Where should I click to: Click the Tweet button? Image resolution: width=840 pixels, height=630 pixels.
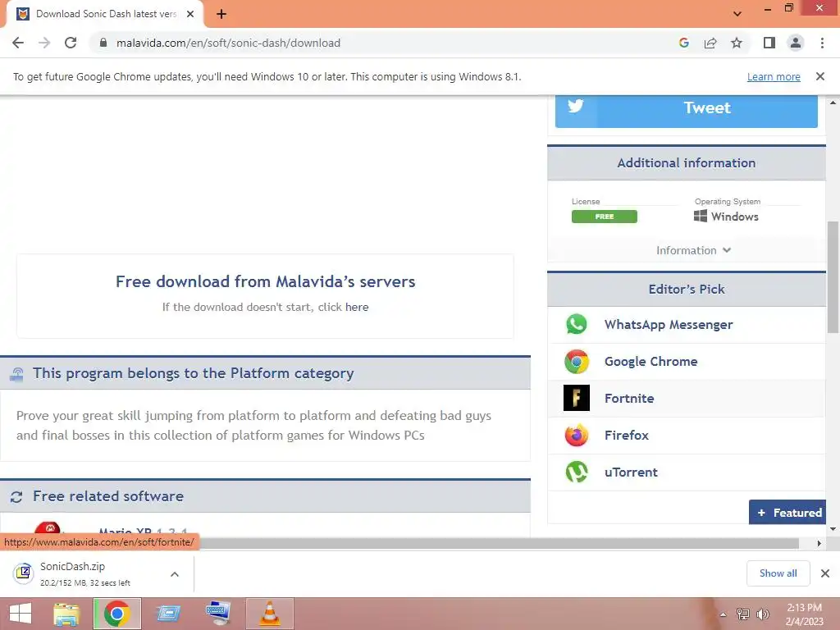point(687,110)
